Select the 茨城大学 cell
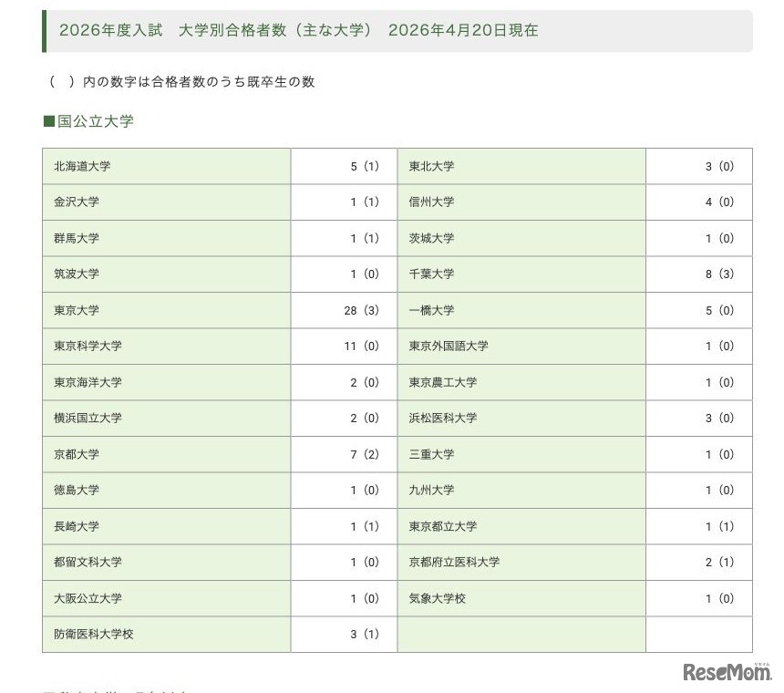Image resolution: width=784 pixels, height=693 pixels. coord(521,239)
